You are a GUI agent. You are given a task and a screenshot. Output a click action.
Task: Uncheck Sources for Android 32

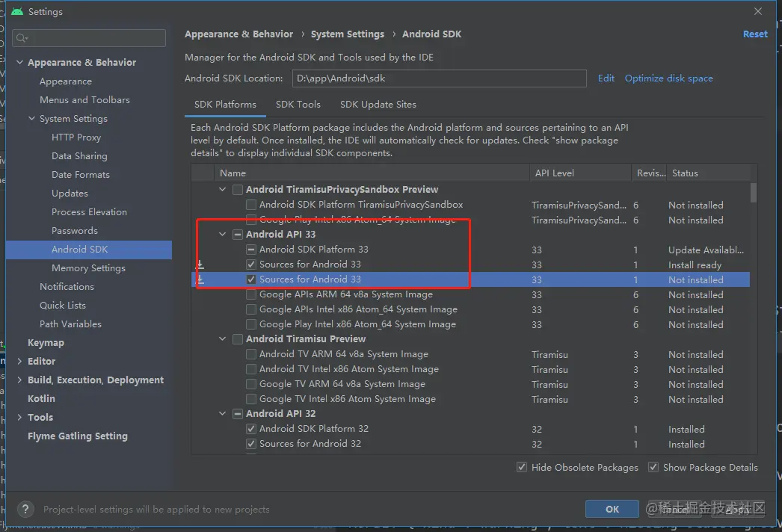(251, 444)
